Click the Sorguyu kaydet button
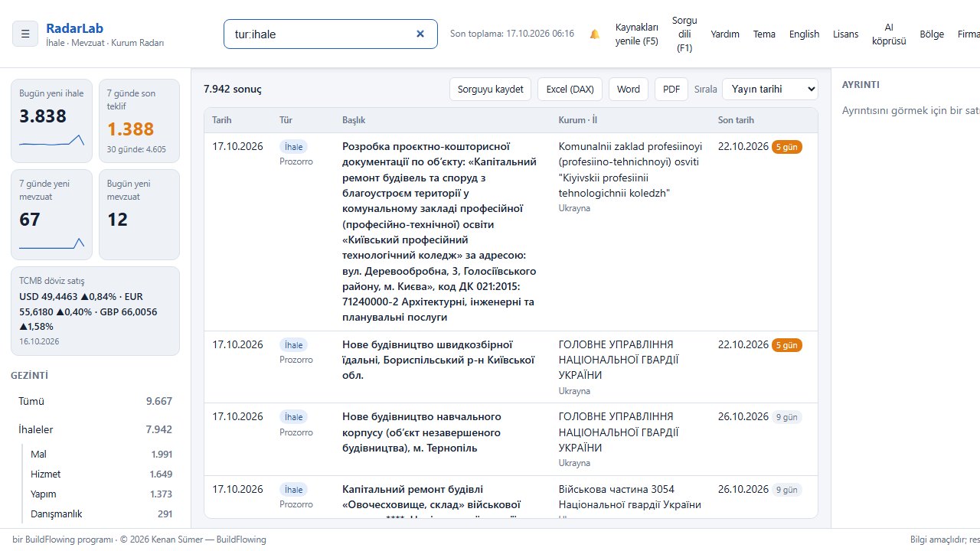The width and height of the screenshot is (980, 551). [490, 89]
